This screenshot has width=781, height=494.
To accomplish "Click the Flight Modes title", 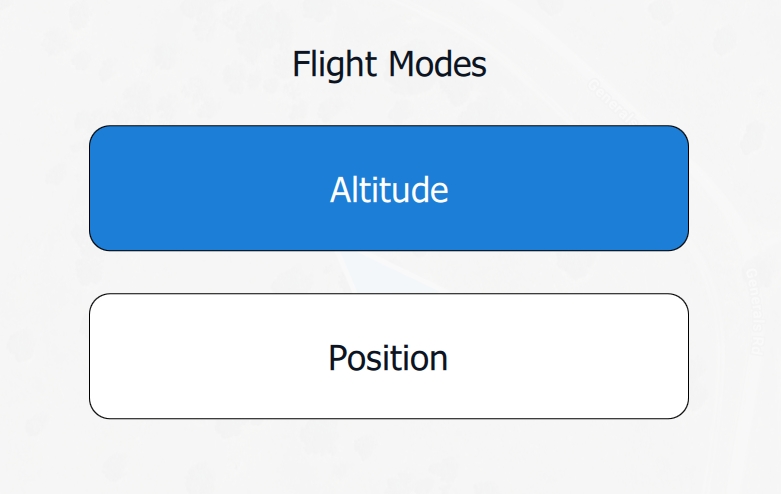I will coord(389,65).
